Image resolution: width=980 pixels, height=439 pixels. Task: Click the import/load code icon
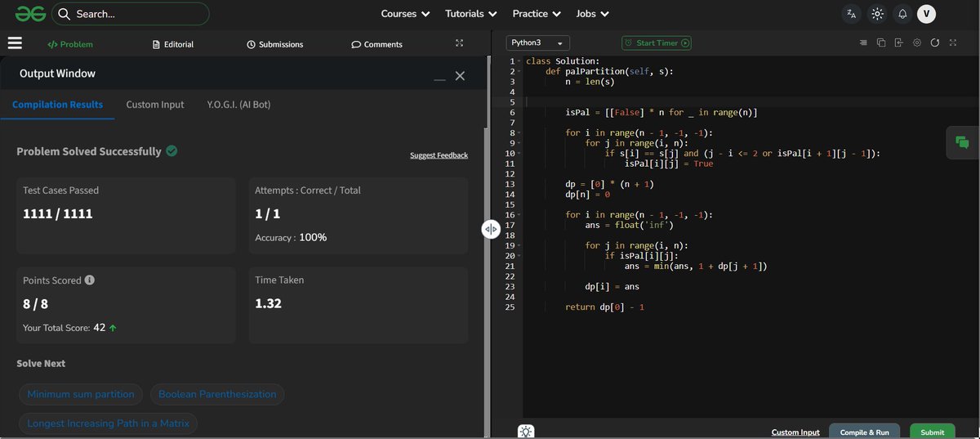(899, 43)
